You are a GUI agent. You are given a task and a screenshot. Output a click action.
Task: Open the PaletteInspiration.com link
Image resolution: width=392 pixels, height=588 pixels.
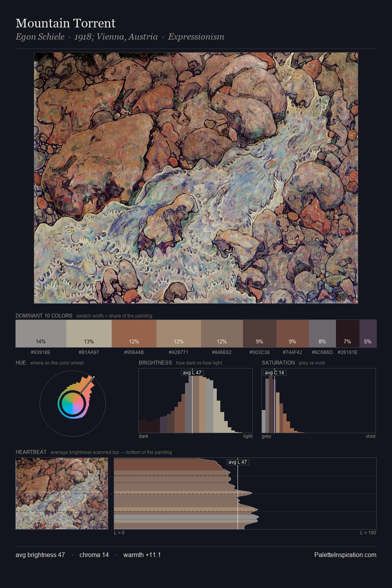[x=345, y=555]
